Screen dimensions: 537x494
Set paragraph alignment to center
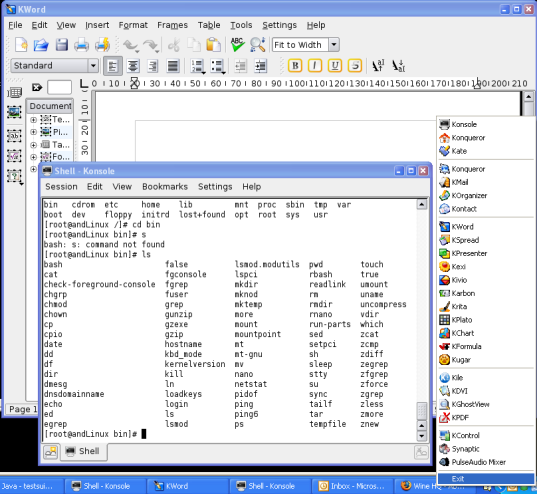pyautogui.click(x=133, y=66)
